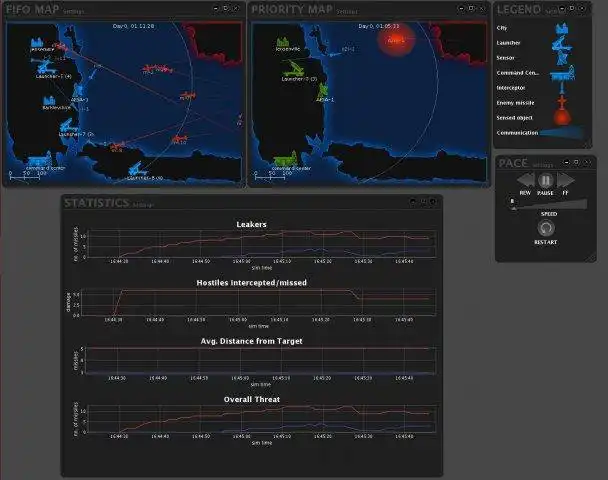Click the wedge-shaped speed slider track

point(551,204)
